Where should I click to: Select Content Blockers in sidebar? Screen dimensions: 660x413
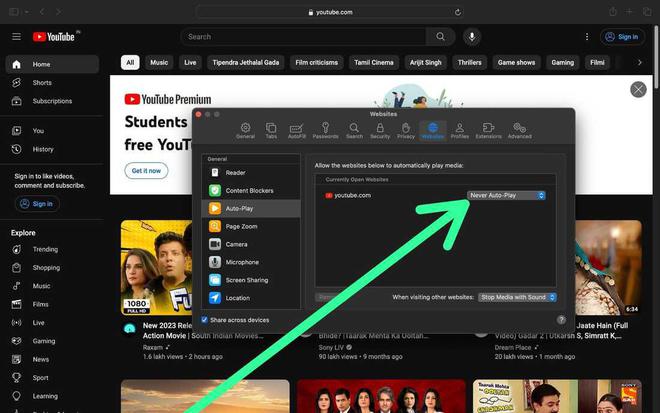[251, 191]
